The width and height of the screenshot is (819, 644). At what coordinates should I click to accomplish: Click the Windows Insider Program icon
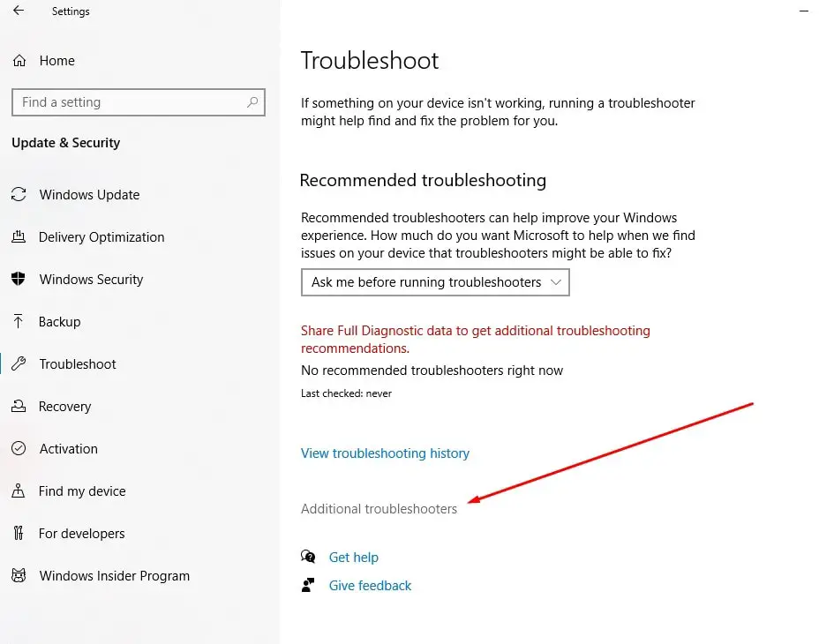click(19, 576)
